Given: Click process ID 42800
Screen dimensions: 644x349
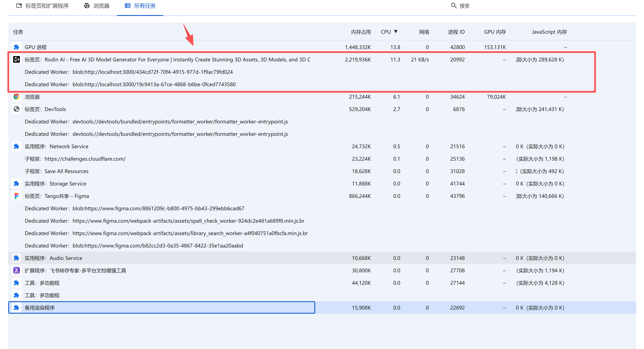Looking at the screenshot, I should [x=457, y=47].
